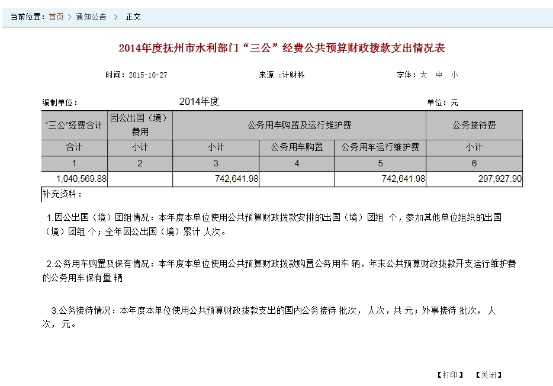553x386 pixels.
Task: Set font size to 小
Action: (x=455, y=75)
